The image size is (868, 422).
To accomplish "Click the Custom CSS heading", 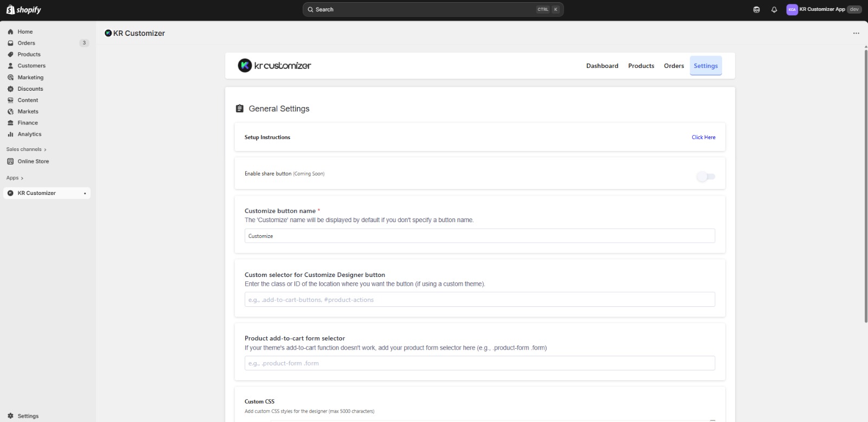I will 259,401.
